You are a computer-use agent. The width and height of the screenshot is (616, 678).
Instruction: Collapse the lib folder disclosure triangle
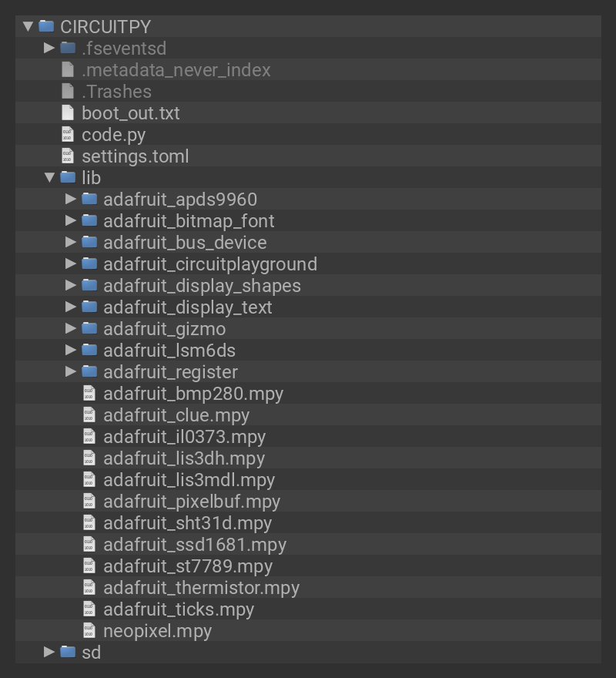[x=49, y=177]
